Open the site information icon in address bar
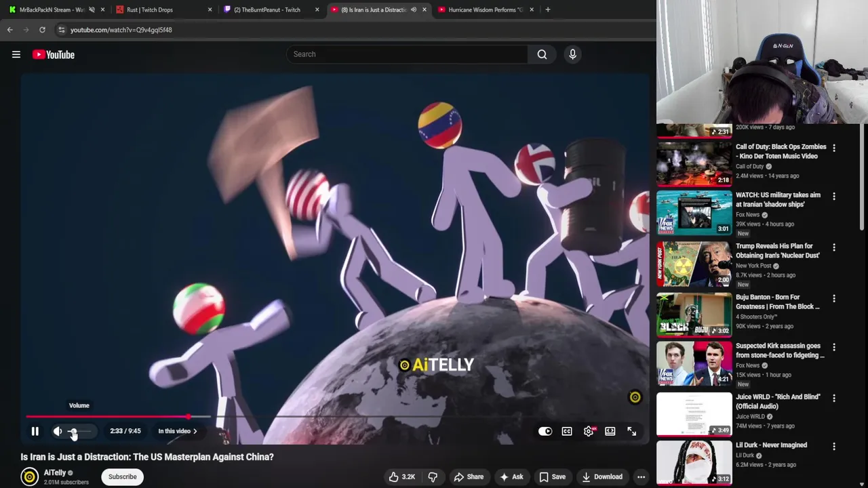The image size is (868, 488). click(62, 30)
